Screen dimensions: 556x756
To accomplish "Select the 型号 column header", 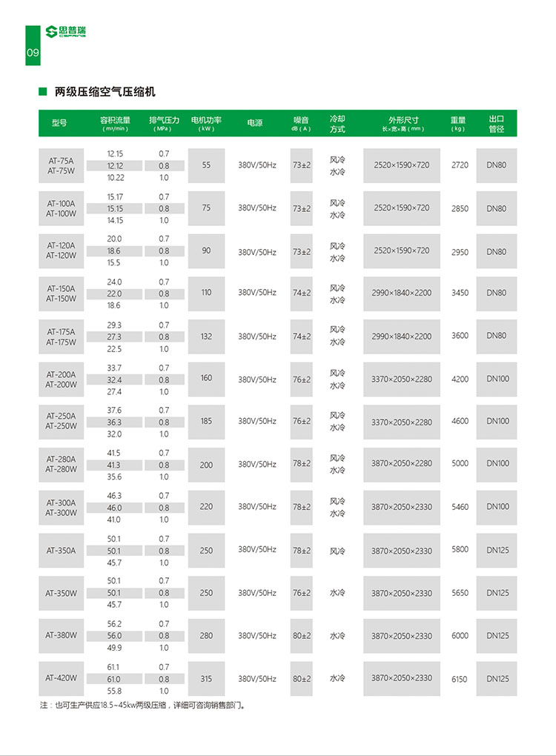I will point(60,123).
